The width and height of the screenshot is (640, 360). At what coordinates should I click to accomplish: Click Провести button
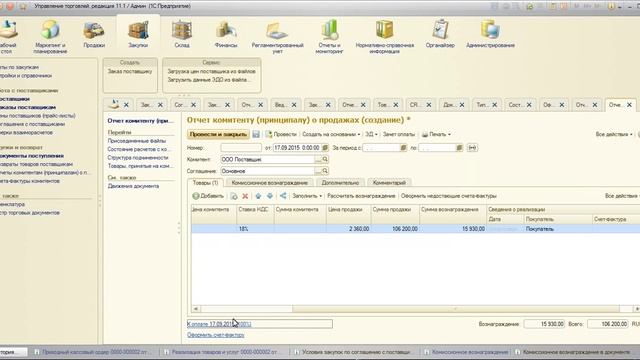281,134
